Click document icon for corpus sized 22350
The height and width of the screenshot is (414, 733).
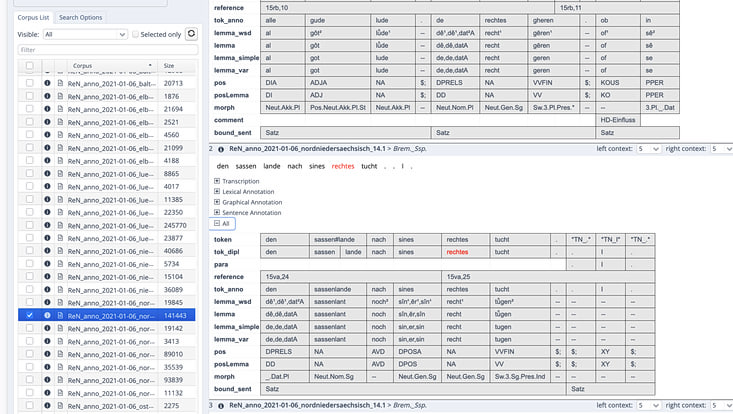(60, 212)
